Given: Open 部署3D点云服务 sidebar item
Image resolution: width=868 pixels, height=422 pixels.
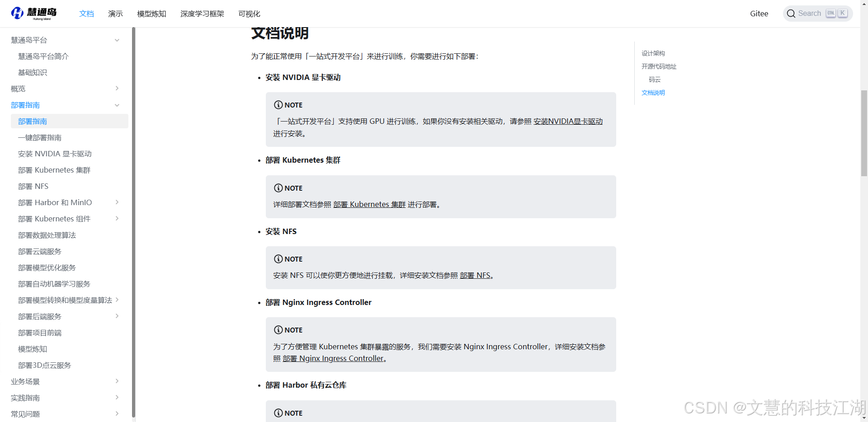Looking at the screenshot, I should [x=44, y=366].
